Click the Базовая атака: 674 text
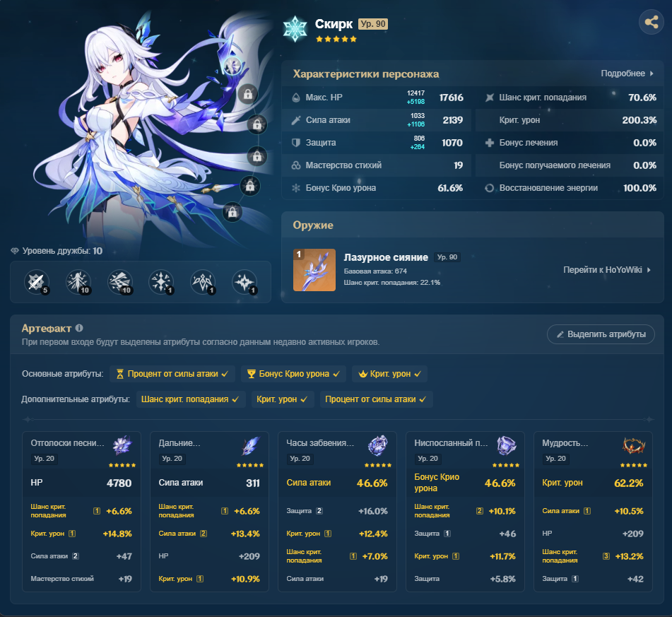This screenshot has height=617, width=672. coord(375,271)
